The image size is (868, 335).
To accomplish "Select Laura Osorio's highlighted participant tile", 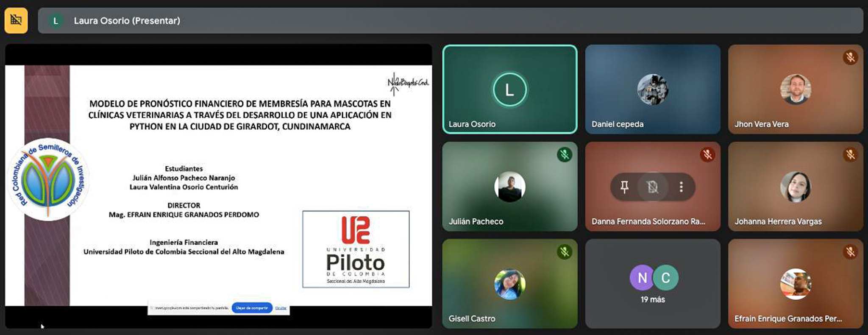I will (x=509, y=89).
